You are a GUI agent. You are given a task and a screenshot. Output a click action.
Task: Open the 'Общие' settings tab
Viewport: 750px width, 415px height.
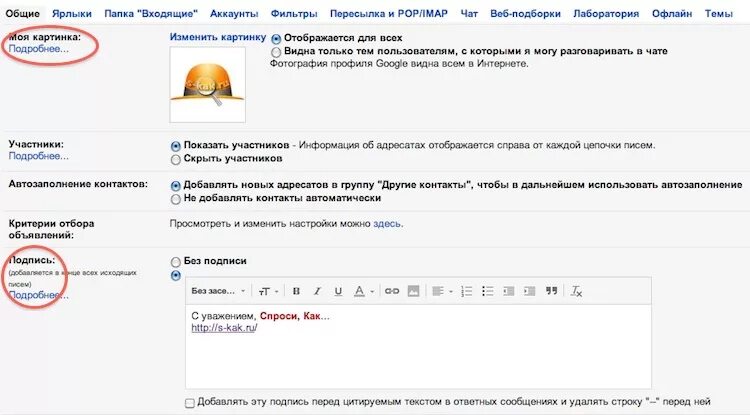coord(22,13)
